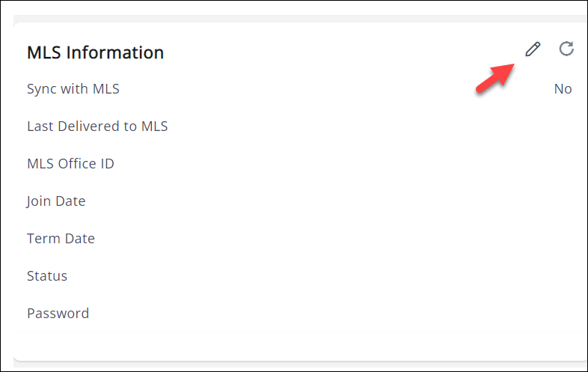Image resolution: width=588 pixels, height=372 pixels.
Task: Click the Sync with MLS label
Action: tap(73, 89)
